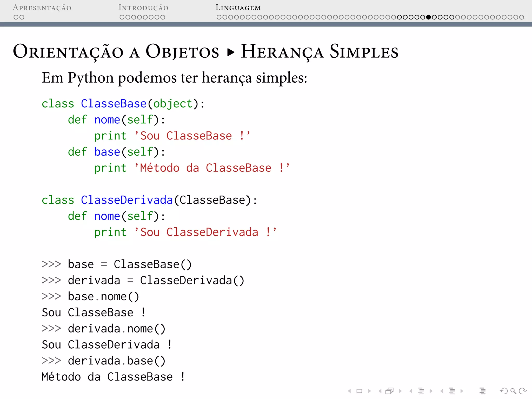Select last slide dot under Linguagem
The height and width of the screenshot is (399, 532).
point(521,17)
